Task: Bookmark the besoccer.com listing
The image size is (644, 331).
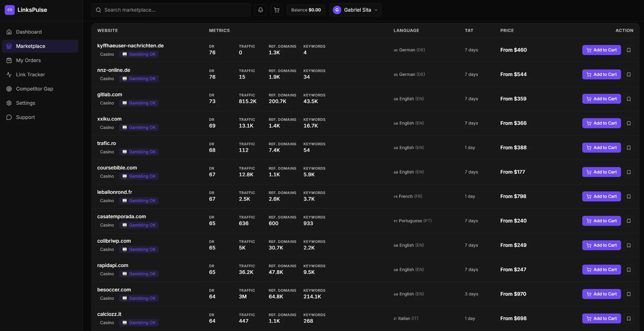Action: point(629,294)
